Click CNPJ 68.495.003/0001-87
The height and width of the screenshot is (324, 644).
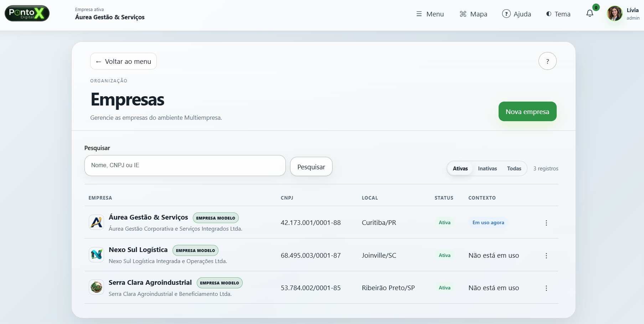[311, 256]
